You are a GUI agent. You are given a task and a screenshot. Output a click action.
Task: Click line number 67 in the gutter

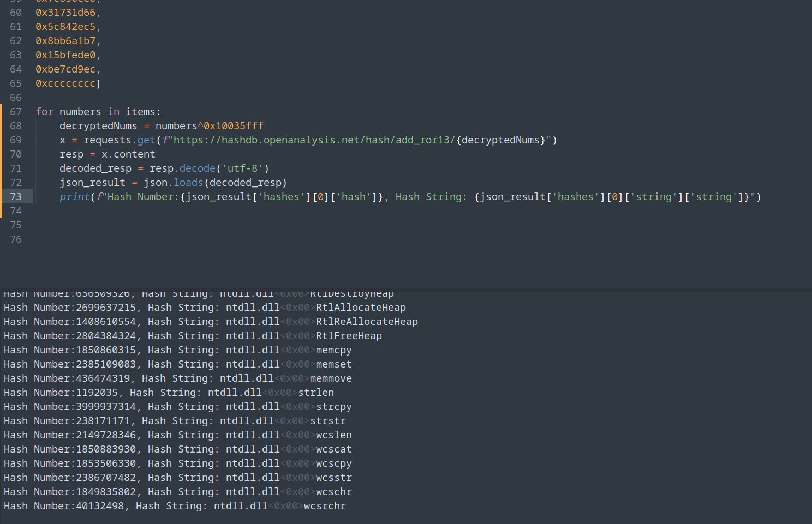pyautogui.click(x=16, y=111)
